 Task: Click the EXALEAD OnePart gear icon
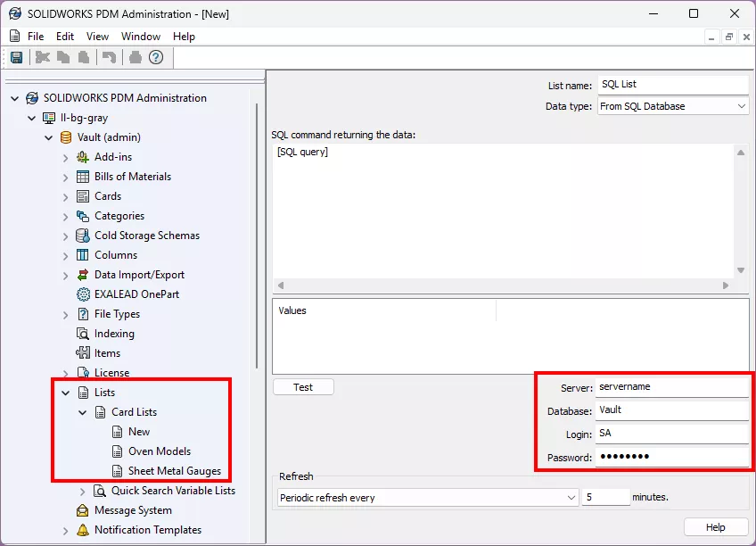(x=83, y=294)
